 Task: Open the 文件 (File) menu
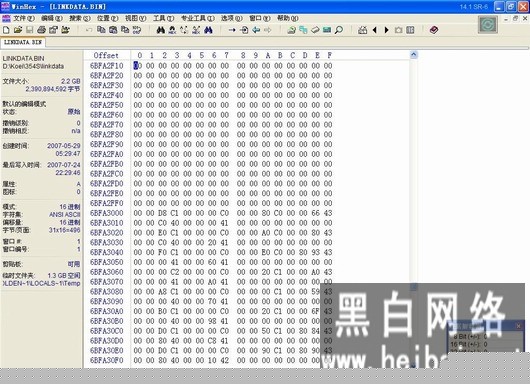point(24,18)
